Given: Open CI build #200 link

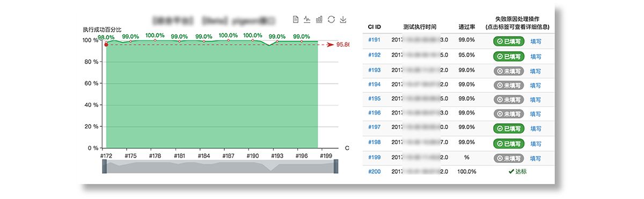Looking at the screenshot, I should point(374,172).
